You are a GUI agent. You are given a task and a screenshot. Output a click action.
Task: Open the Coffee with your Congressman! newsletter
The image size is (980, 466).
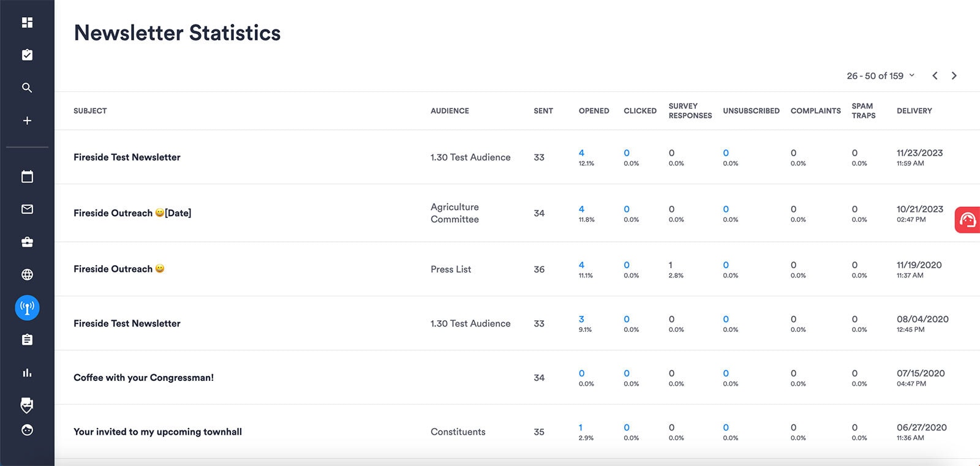(143, 378)
